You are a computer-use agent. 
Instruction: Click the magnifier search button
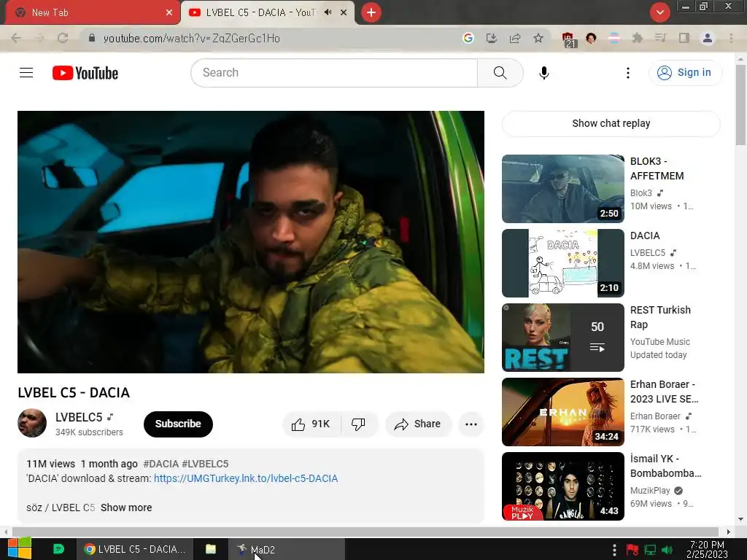[500, 73]
